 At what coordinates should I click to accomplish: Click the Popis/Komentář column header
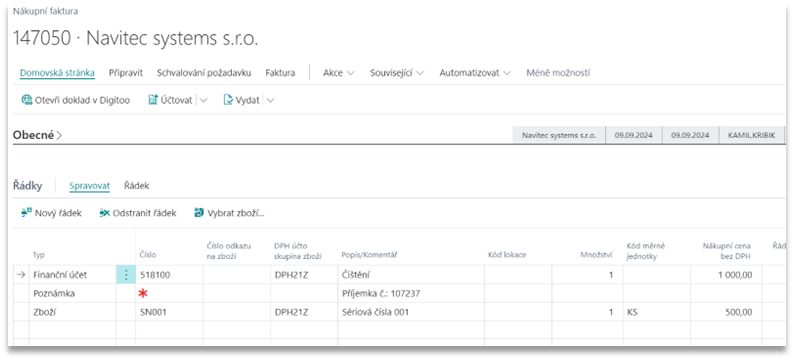tap(369, 255)
